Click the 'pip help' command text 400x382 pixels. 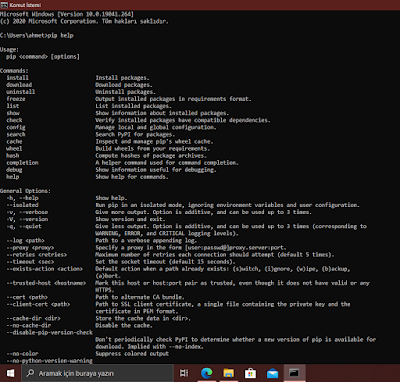[x=61, y=35]
